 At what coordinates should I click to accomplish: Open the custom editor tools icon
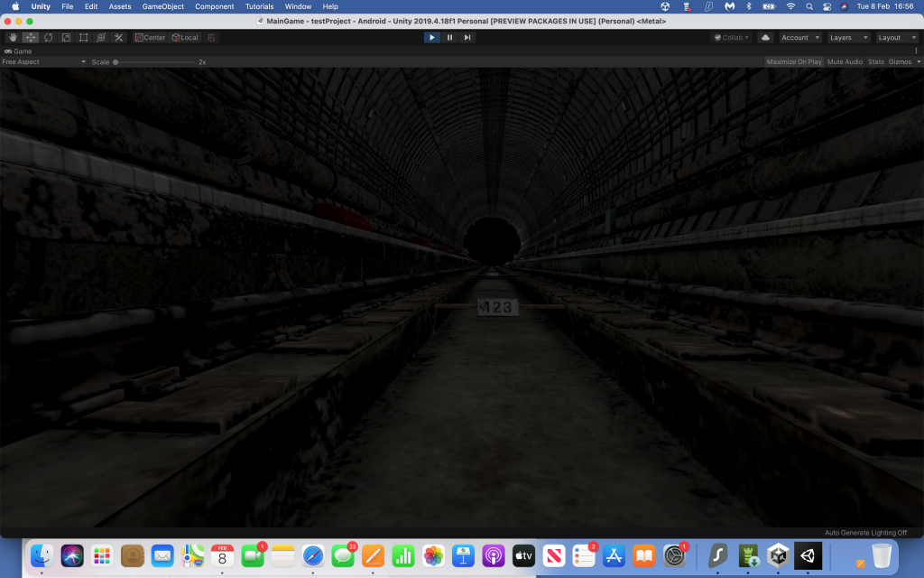(x=118, y=38)
